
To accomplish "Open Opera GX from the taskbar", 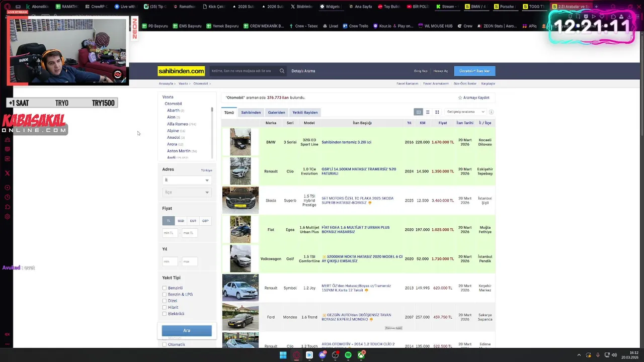I will point(296,355).
